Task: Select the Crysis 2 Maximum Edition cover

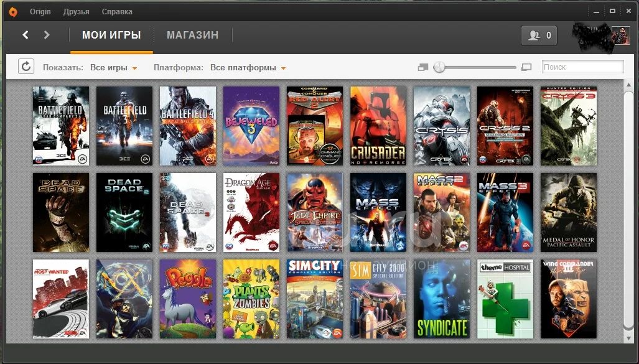Action: tap(505, 126)
